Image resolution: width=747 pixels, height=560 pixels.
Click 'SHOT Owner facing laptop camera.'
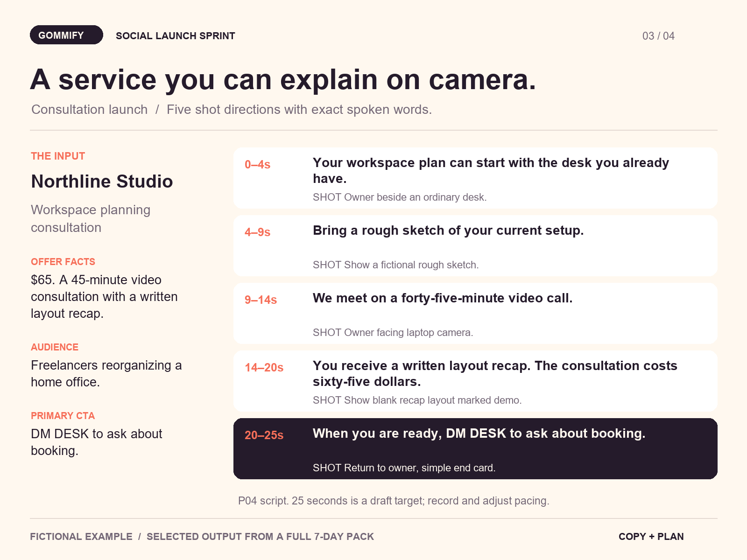tap(393, 333)
